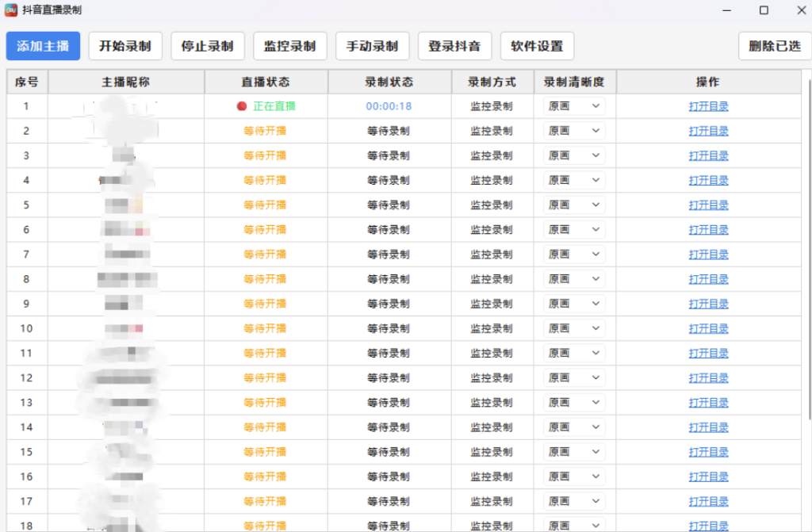Viewport: 812px width, 532px height.
Task: Click red live indicator dot in row 1
Action: point(241,106)
